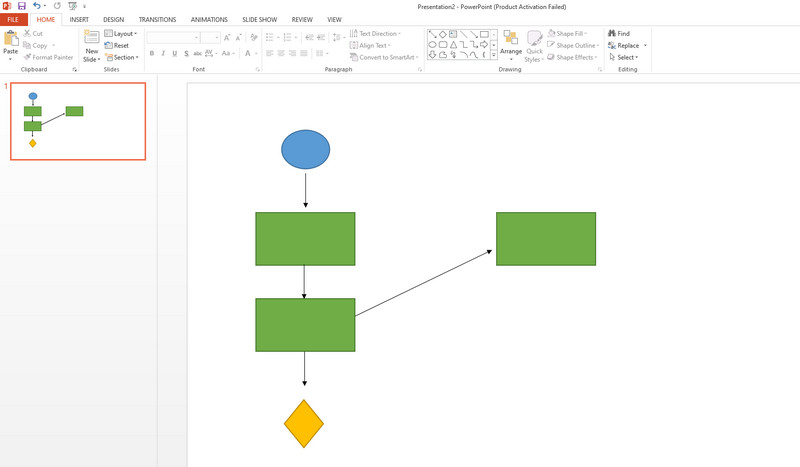This screenshot has height=467, width=800.
Task: Open the Font Color button
Action: click(250, 53)
